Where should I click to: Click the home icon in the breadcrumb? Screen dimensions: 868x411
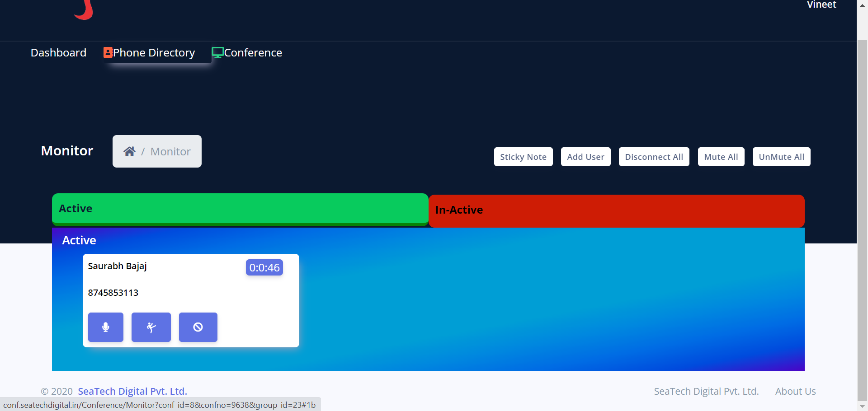click(129, 151)
